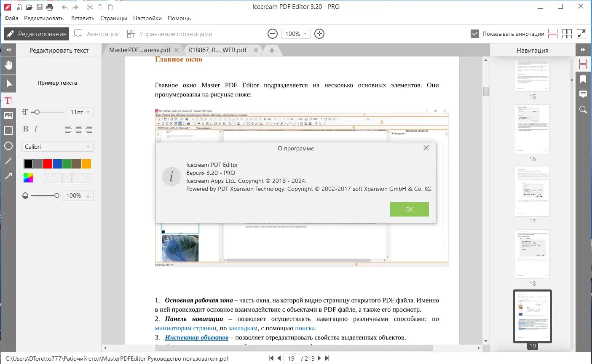The image size is (592, 364).
Task: Open the zoom level 100% dropdown
Action: (x=296, y=34)
